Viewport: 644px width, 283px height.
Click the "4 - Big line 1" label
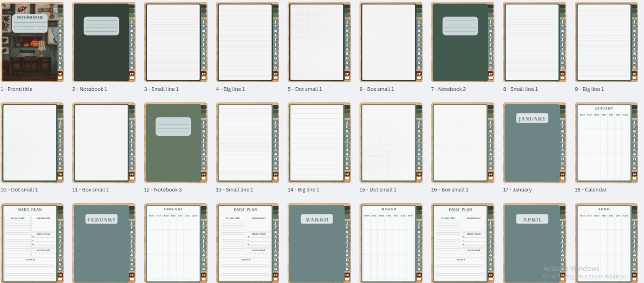[x=230, y=89]
